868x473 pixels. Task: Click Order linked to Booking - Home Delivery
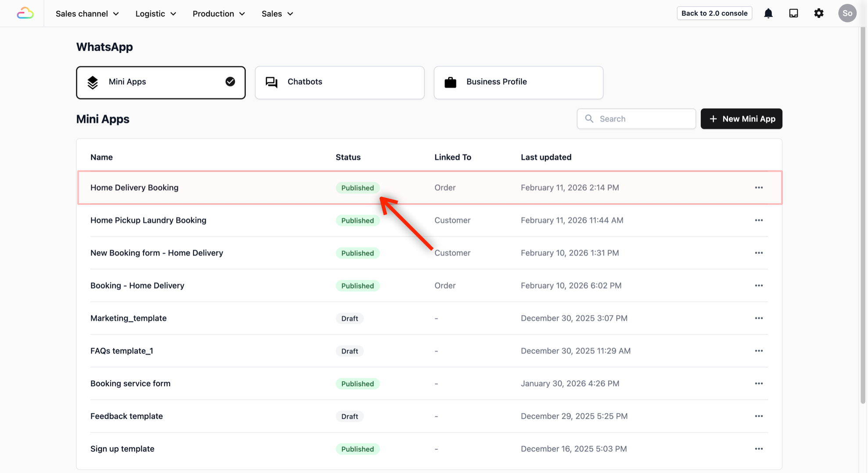point(445,286)
